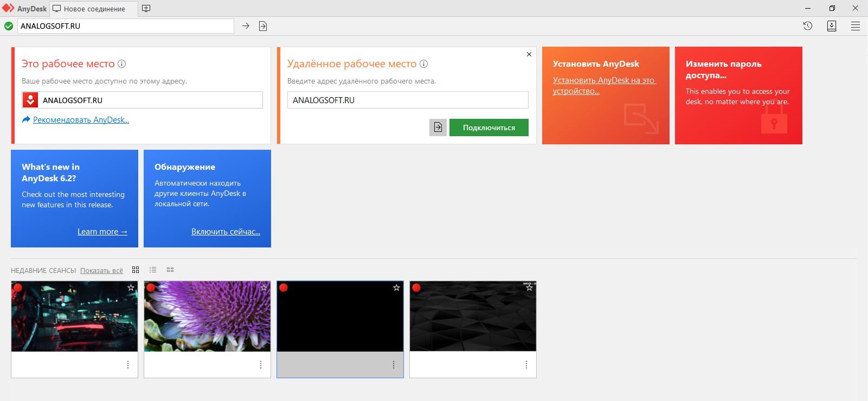Click 'Показать всё' recent sessions link
Viewport: 868px width, 401px height.
point(101,270)
